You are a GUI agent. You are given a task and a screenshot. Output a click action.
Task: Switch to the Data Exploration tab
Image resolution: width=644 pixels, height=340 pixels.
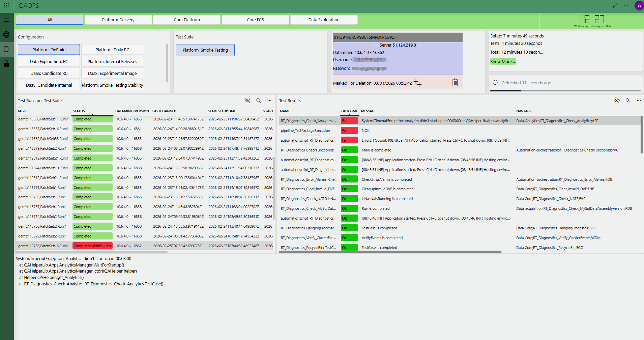coord(323,20)
